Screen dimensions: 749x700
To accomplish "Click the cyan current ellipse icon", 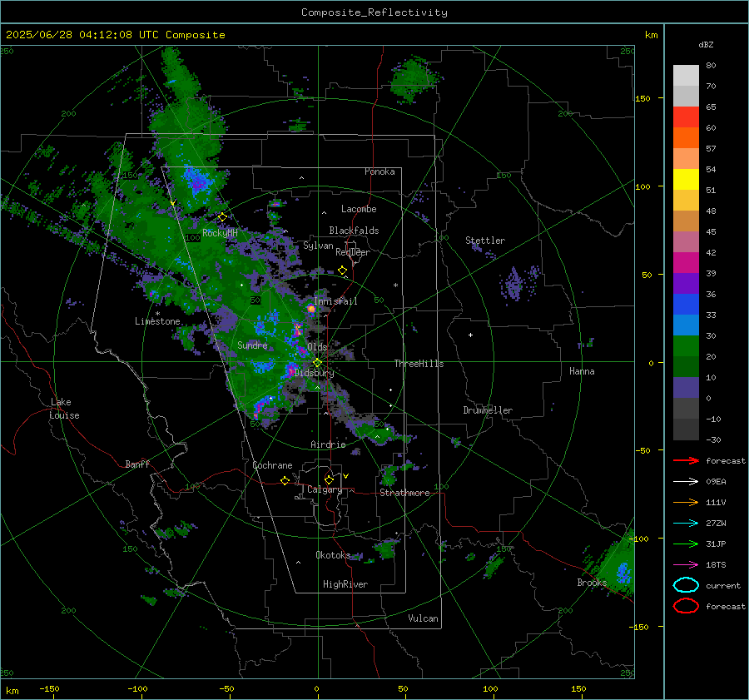I will (686, 585).
